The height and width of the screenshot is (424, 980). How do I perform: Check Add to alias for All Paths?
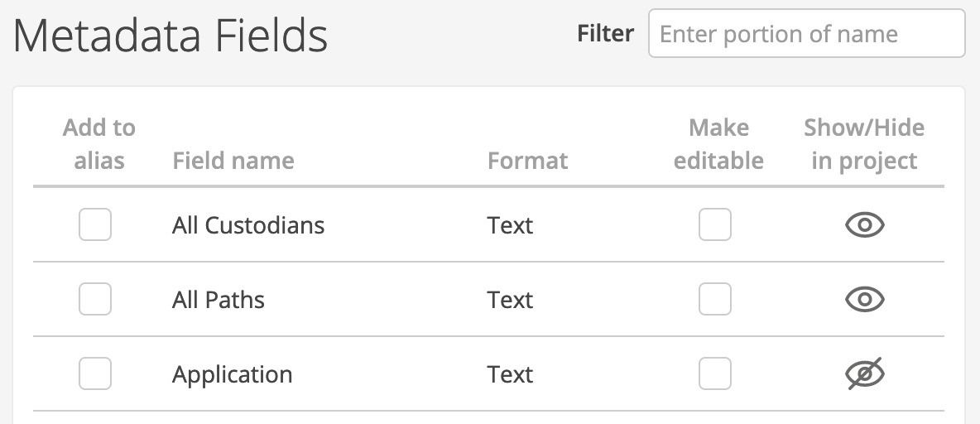tap(95, 299)
